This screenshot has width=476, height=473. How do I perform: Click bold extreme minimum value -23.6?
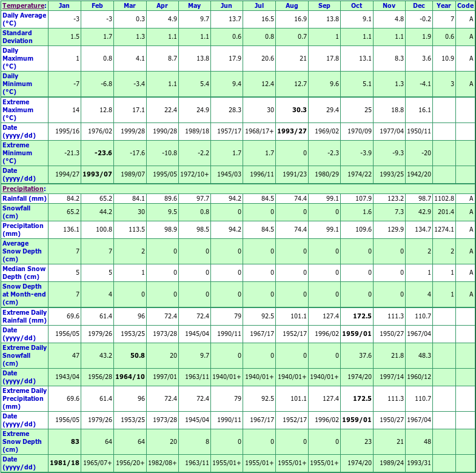[x=103, y=153]
